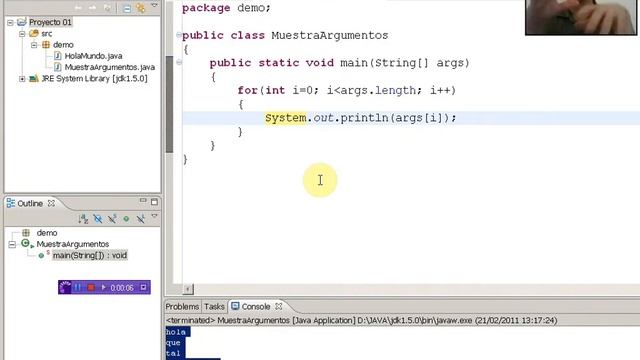The image size is (640, 360).
Task: Expand the JRE System Library node
Action: 22,79
